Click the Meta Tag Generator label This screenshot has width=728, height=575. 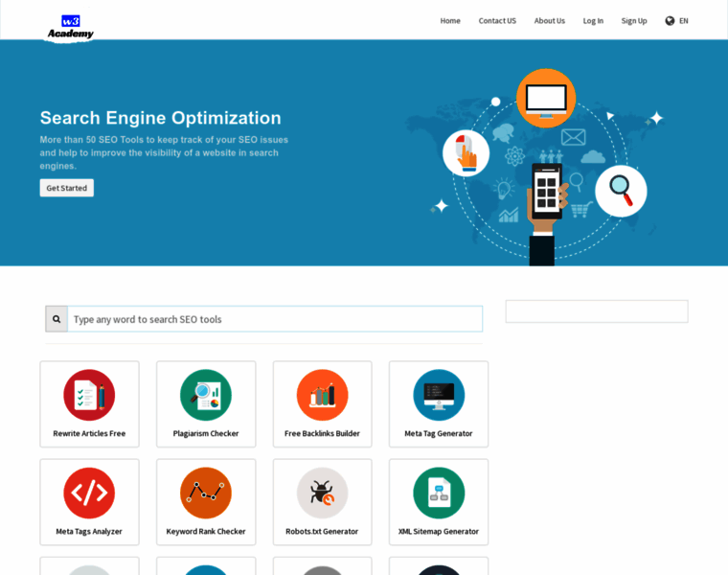point(439,433)
